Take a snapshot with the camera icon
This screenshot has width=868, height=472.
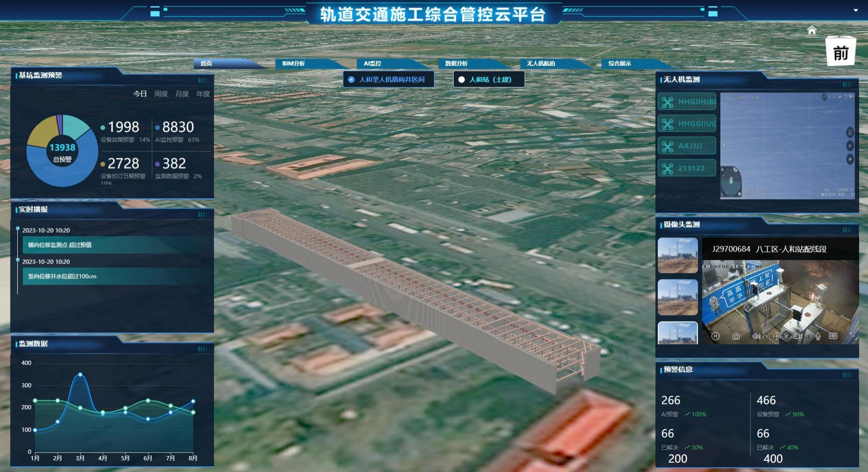736,336
